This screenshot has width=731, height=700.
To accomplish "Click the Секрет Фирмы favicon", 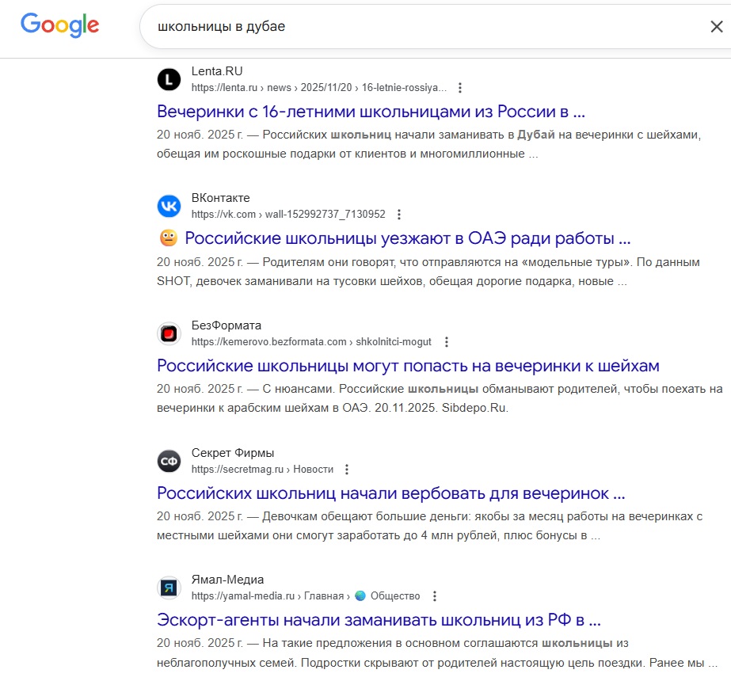I will tap(169, 461).
